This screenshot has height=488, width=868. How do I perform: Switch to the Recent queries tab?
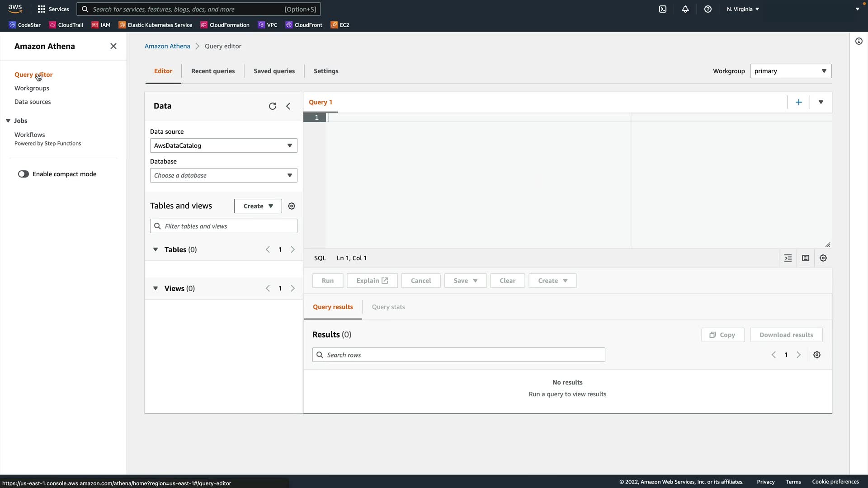(213, 71)
